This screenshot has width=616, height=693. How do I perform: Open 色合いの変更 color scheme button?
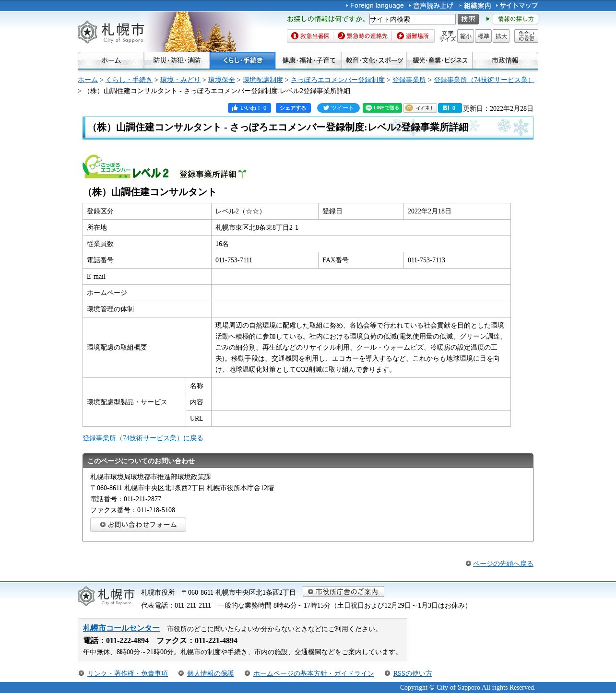point(526,36)
